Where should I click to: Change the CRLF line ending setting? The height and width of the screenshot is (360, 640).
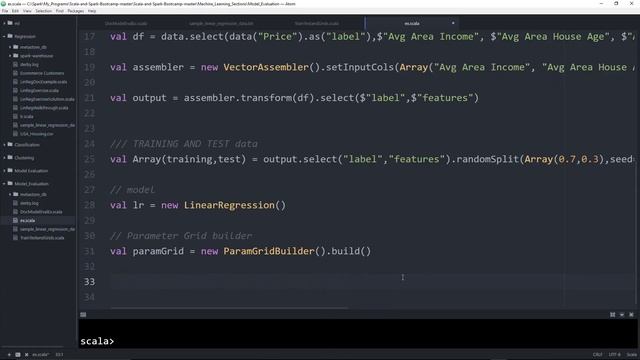pos(598,355)
